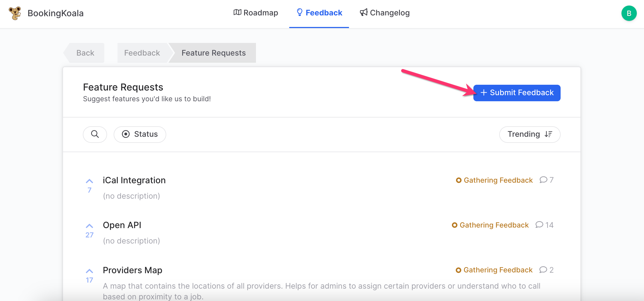
Task: Open the Status filter dropdown
Action: click(140, 134)
